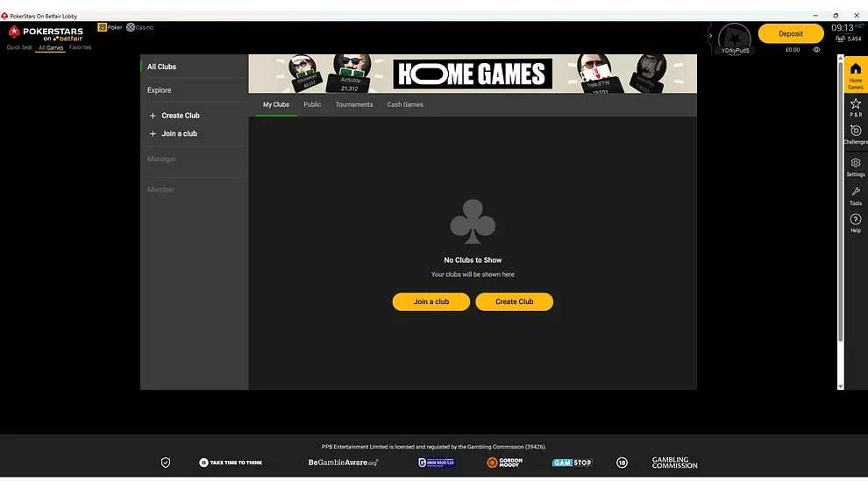Viewport: 868px width, 488px height.
Task: Click the players online count 5,494
Action: pos(849,39)
